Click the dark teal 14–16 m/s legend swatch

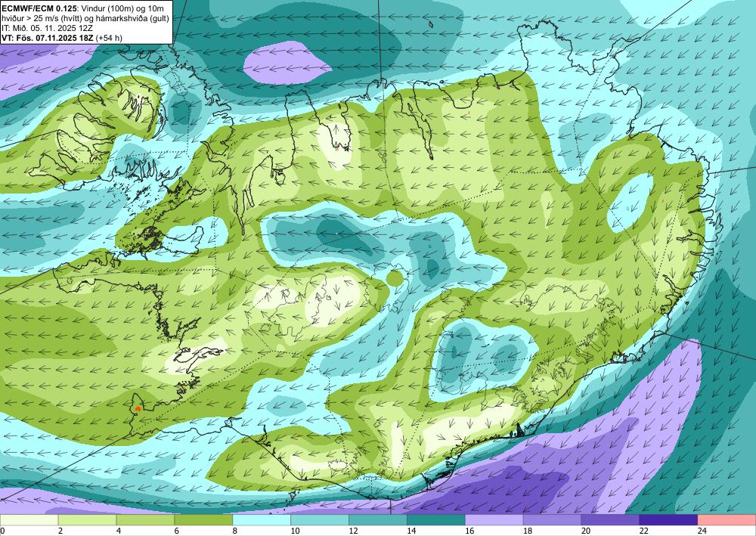[436, 520]
